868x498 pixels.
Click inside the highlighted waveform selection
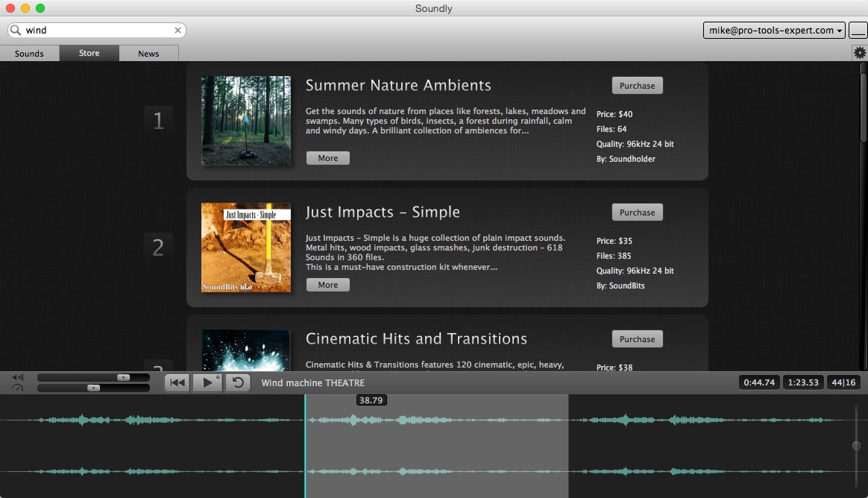tap(437, 446)
